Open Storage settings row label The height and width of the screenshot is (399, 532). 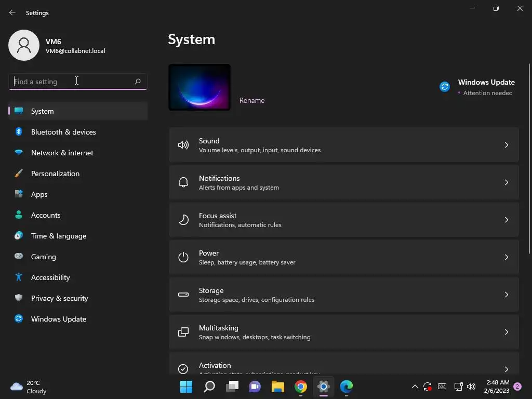click(x=211, y=290)
